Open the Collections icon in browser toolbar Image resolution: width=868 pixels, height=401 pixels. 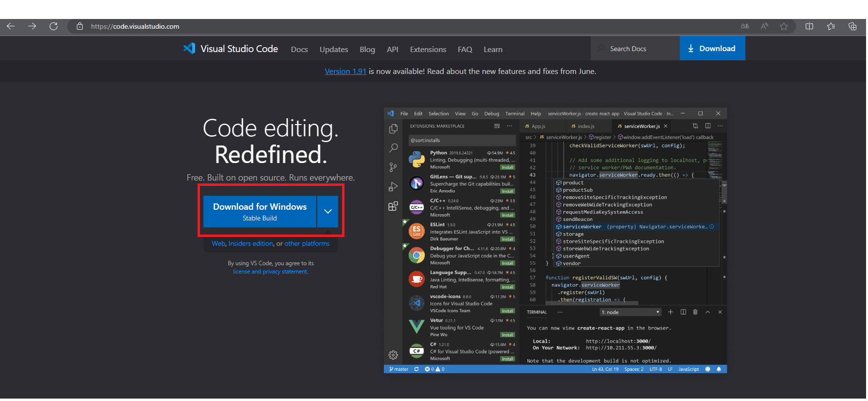click(852, 26)
